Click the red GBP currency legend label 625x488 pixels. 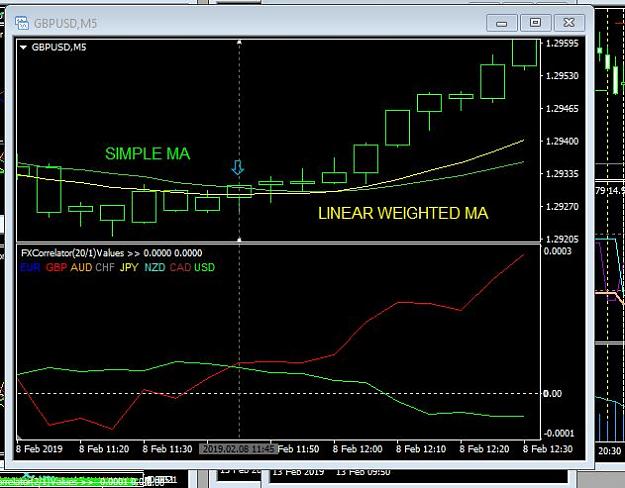tap(56, 267)
